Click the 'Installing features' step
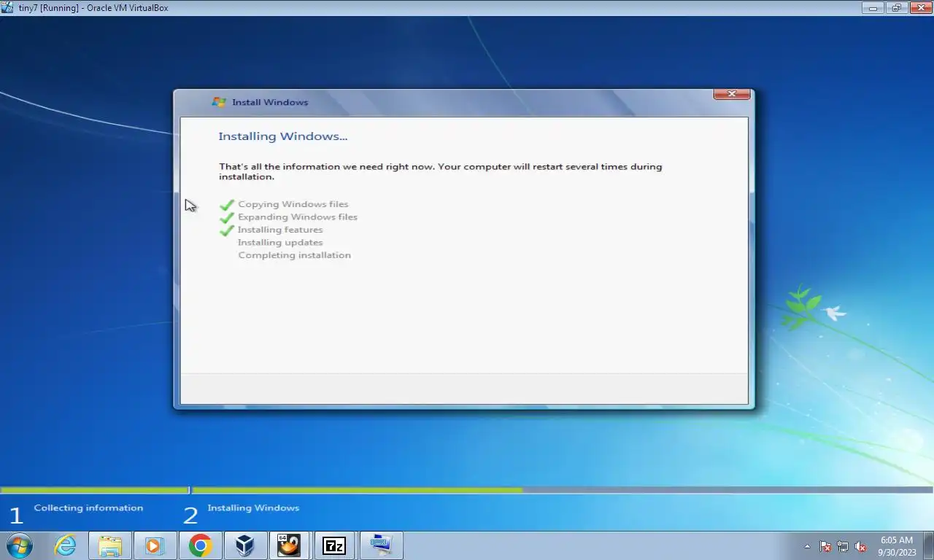The width and height of the screenshot is (934, 560). coord(280,230)
